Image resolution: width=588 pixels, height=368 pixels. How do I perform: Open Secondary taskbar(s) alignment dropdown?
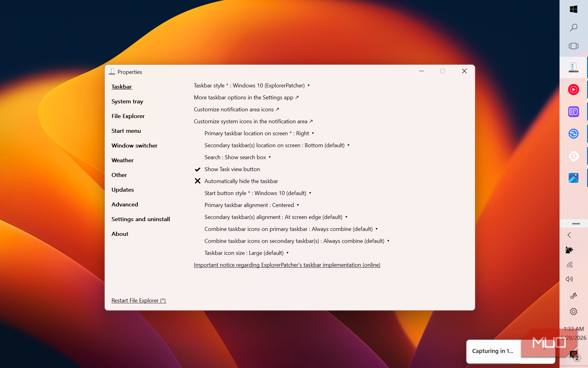[x=276, y=217]
